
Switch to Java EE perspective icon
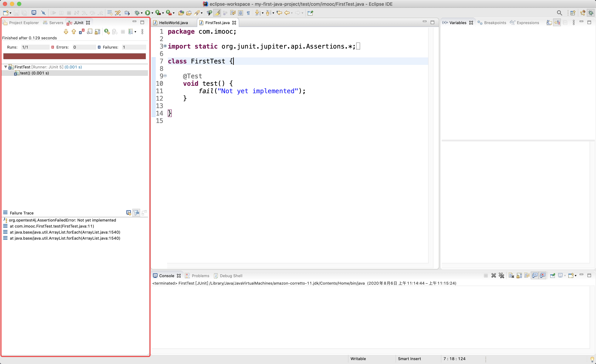pyautogui.click(x=583, y=13)
